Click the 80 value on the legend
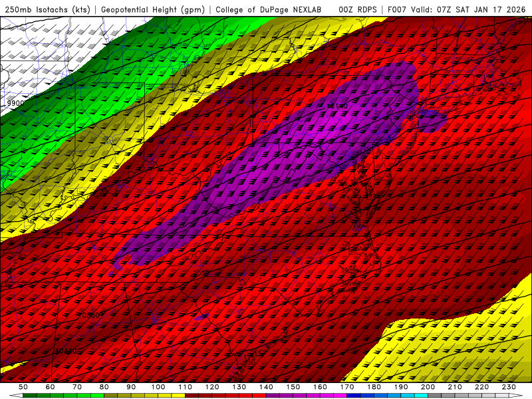This screenshot has height=399, width=532. pos(104,387)
